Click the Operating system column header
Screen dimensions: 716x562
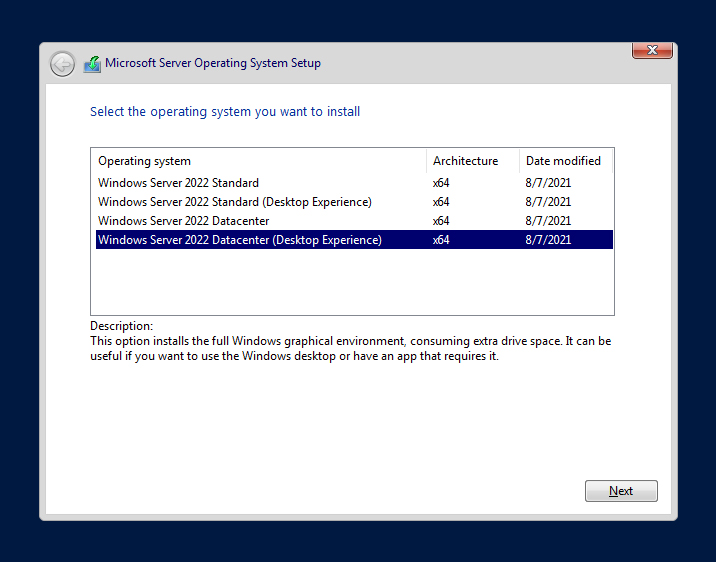(x=261, y=161)
